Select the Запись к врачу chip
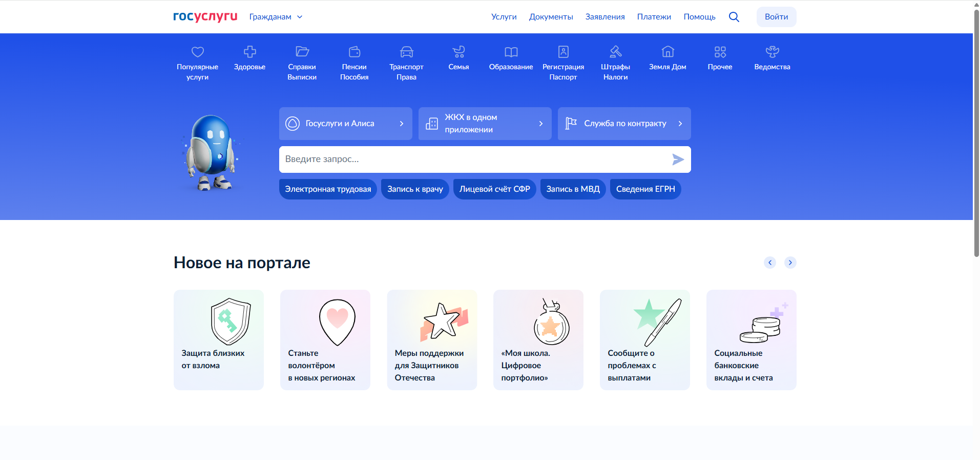 pyautogui.click(x=415, y=189)
